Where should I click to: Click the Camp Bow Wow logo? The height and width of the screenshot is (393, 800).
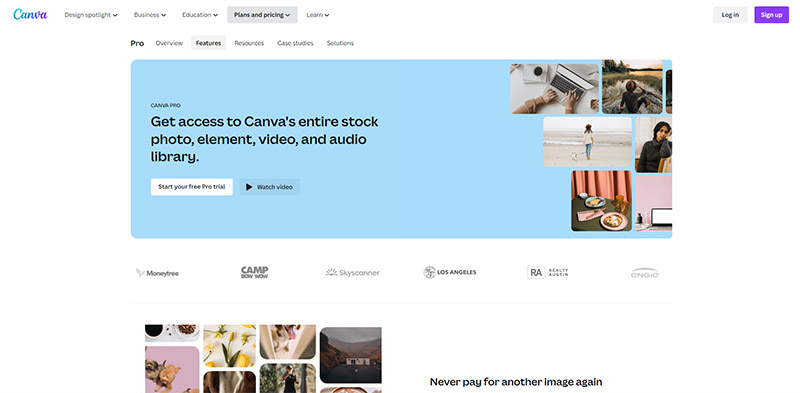[x=255, y=273]
